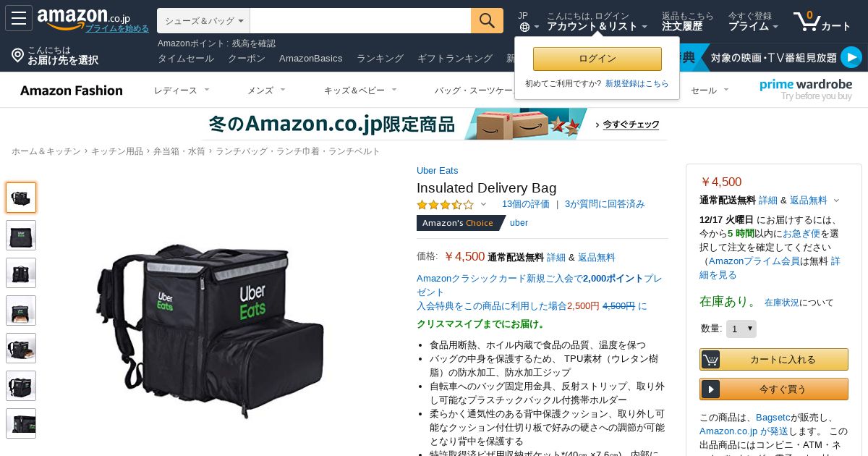Click the 新規登録はこちら link
Viewport: 868px width, 456px height.
(637, 83)
